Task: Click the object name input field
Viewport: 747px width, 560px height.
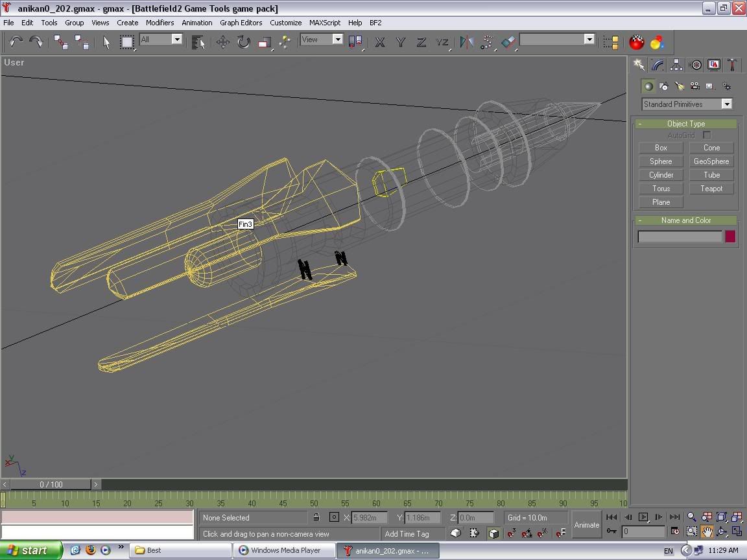Action: pyautogui.click(x=680, y=237)
